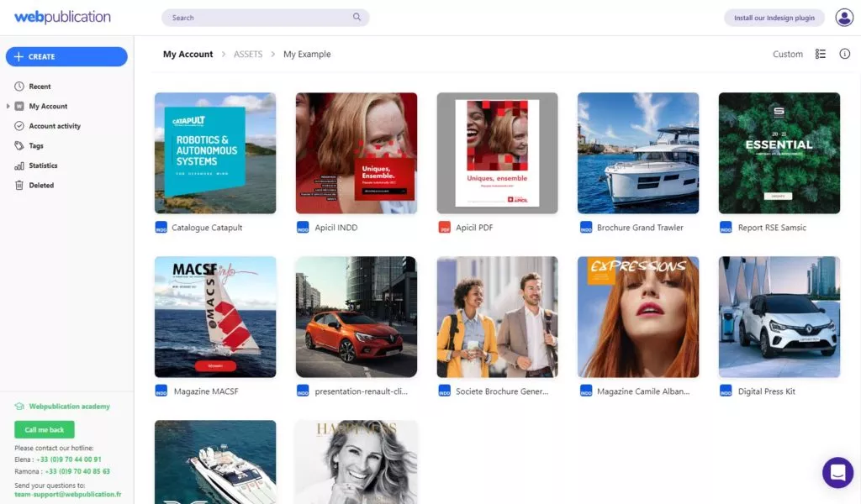Click the Digital Press Kit title text
Image resolution: width=861 pixels, height=504 pixels.
pos(767,391)
